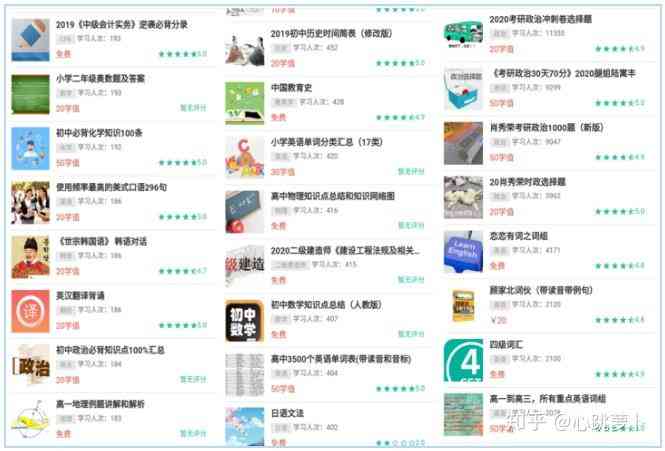Click ¥20 price of 顾家北词伙 course
The width and height of the screenshot is (665, 451).
498,320
